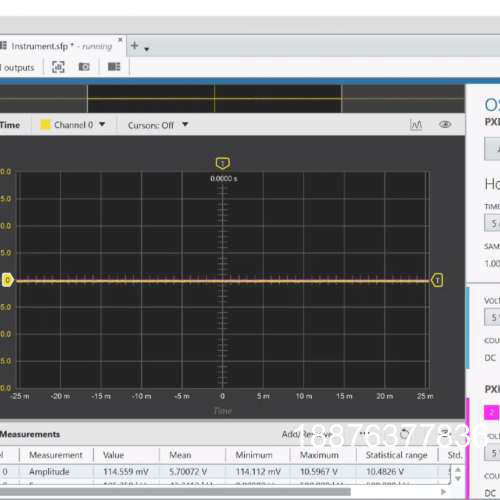The image size is (500, 500).
Task: Click the Measurement column header
Action: pos(56,455)
